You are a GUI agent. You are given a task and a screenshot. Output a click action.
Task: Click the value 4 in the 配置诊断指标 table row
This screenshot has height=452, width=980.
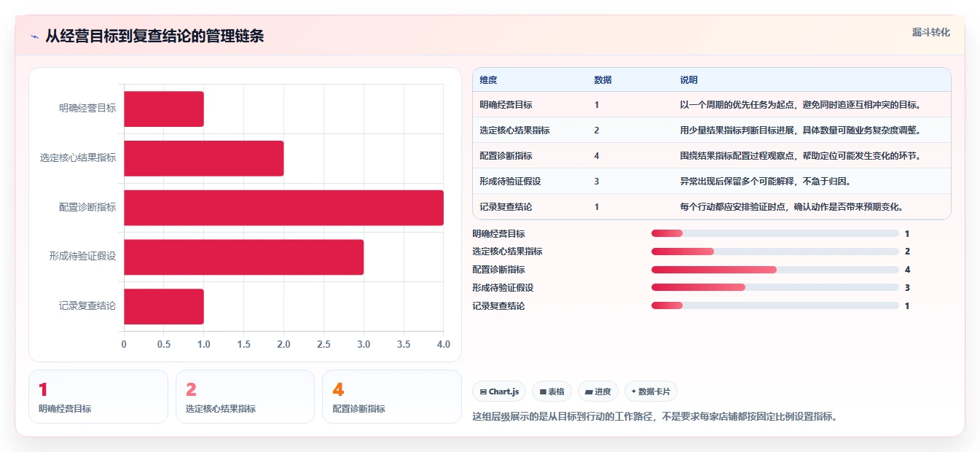click(x=597, y=155)
